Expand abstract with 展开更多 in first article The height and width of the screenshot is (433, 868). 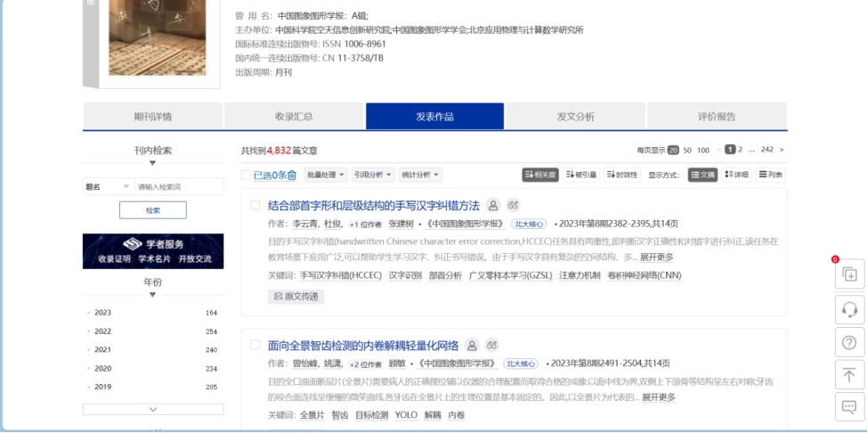coord(656,257)
